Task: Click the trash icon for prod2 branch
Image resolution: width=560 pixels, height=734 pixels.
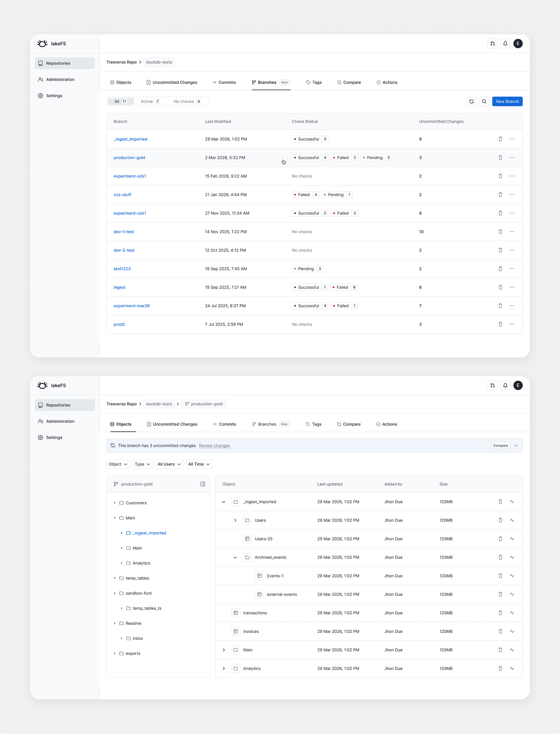Action: 500,324
